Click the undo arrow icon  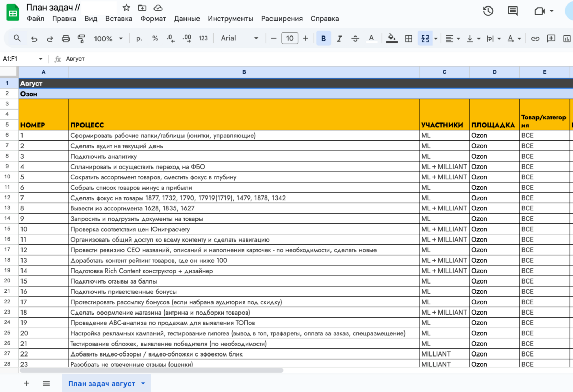tap(34, 39)
